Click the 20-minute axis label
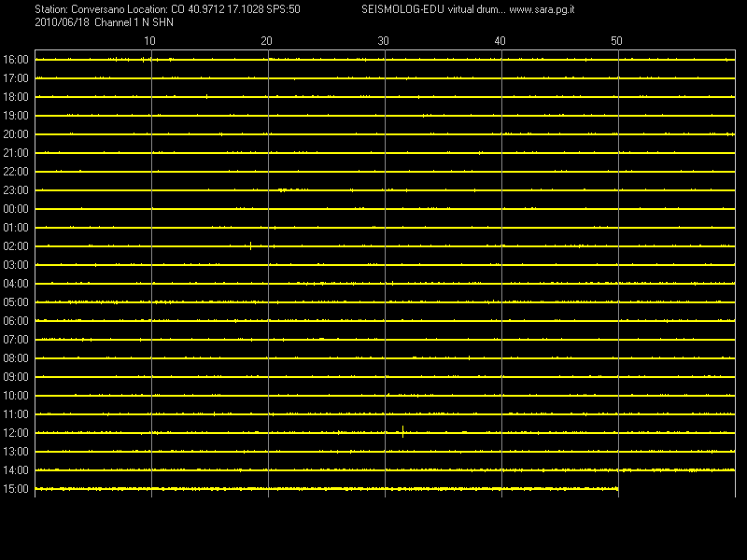 point(266,41)
